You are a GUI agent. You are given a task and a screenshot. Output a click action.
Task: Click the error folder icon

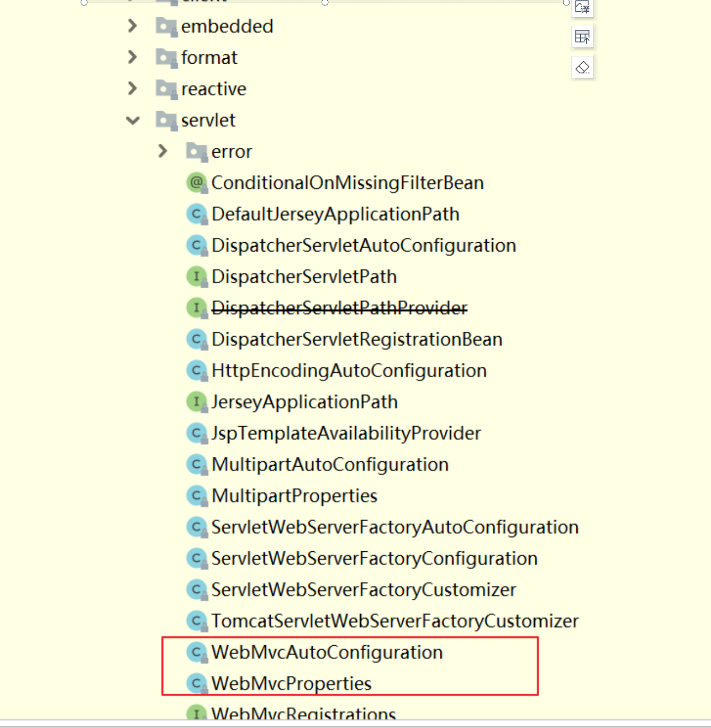click(197, 152)
